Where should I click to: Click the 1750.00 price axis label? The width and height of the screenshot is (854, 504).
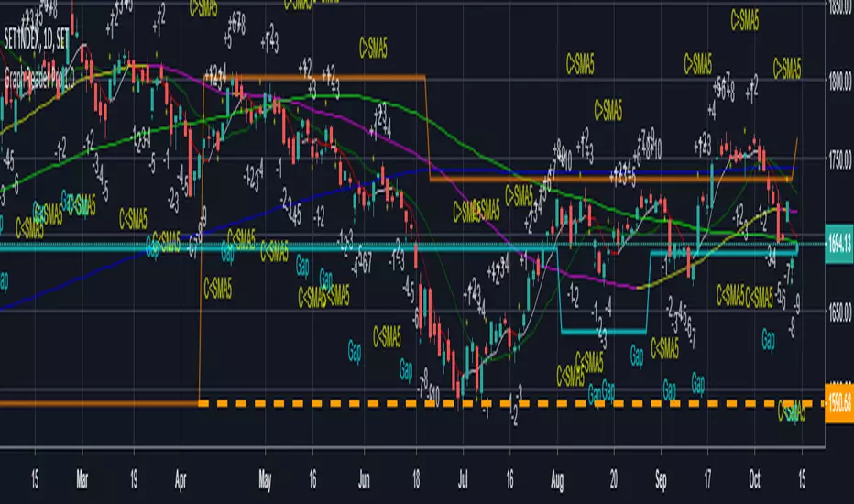coord(839,160)
